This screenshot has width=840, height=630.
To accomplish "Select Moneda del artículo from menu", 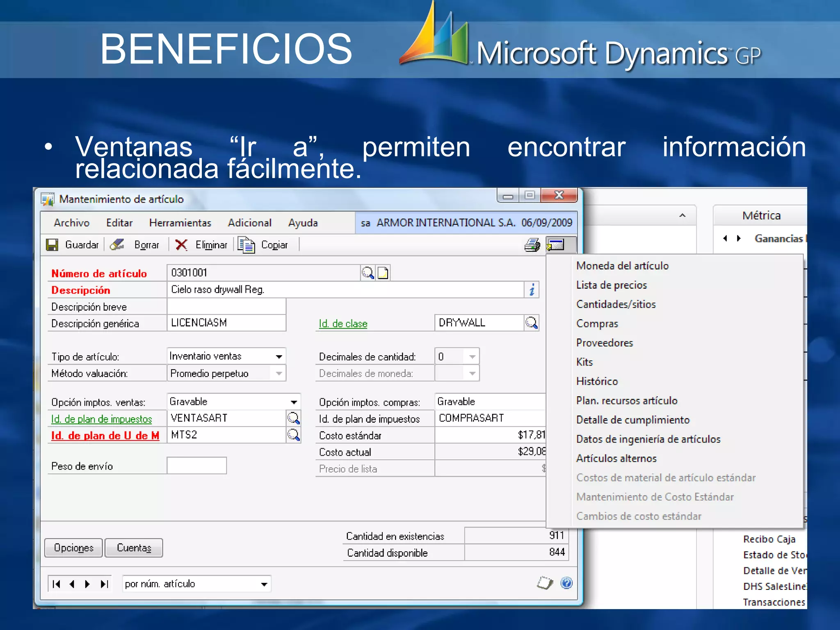I will click(x=622, y=266).
